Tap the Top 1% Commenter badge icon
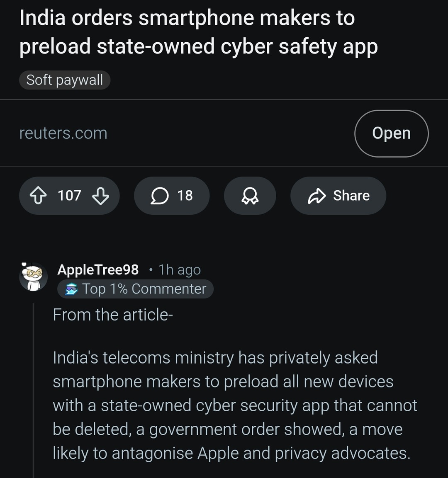The width and height of the screenshot is (448, 478). (x=72, y=289)
